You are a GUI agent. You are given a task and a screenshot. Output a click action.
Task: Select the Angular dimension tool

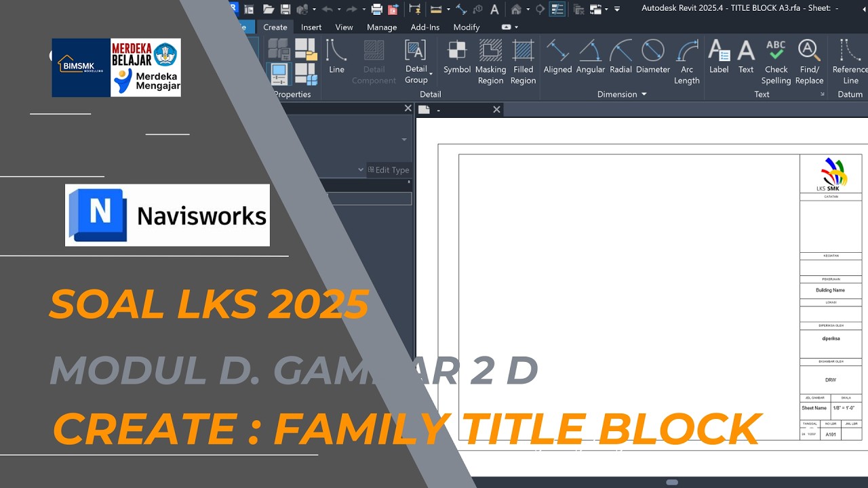(x=591, y=57)
